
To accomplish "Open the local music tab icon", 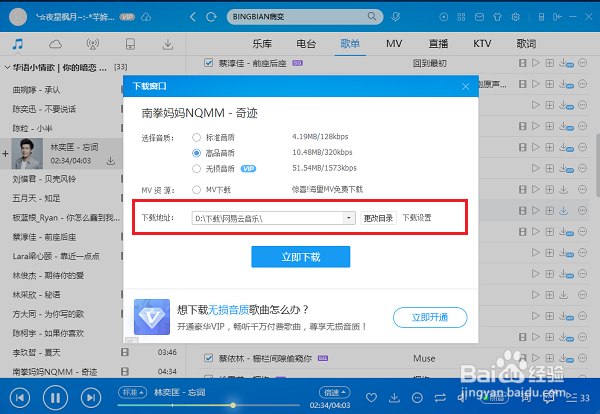I will coord(18,44).
